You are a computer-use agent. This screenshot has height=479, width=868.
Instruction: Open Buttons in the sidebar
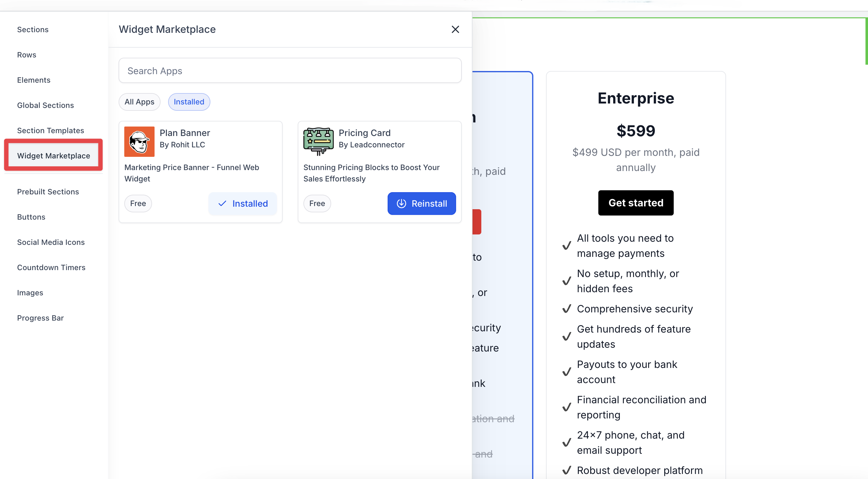tap(31, 217)
